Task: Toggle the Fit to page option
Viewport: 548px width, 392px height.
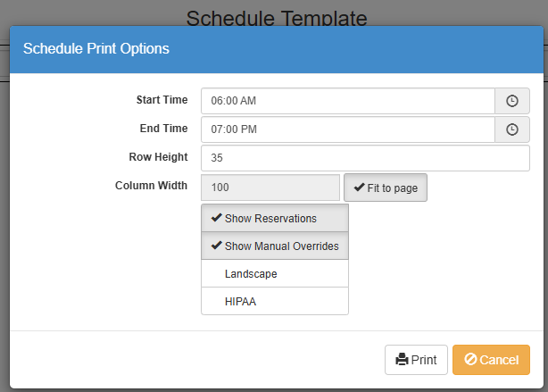Action: click(x=386, y=188)
